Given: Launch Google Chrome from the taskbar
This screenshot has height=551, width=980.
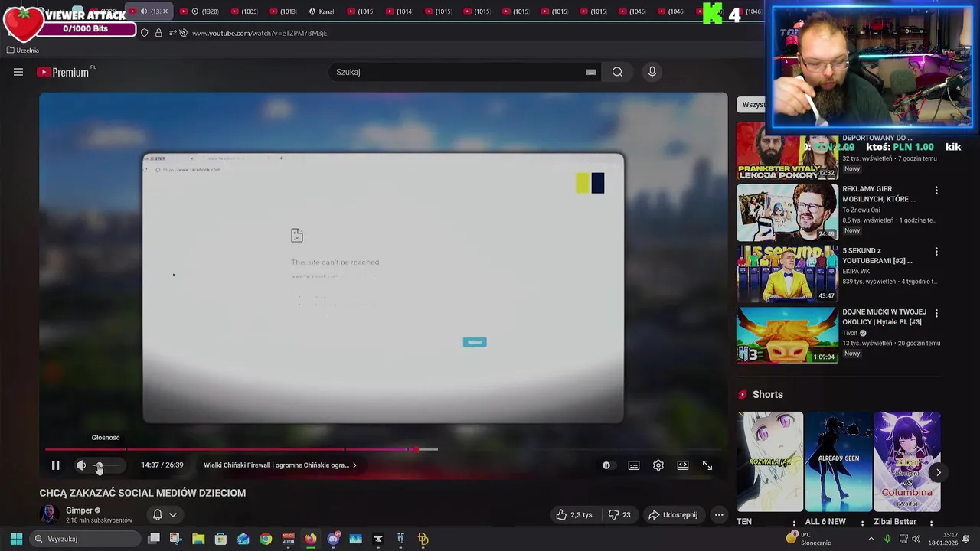Looking at the screenshot, I should [x=266, y=539].
